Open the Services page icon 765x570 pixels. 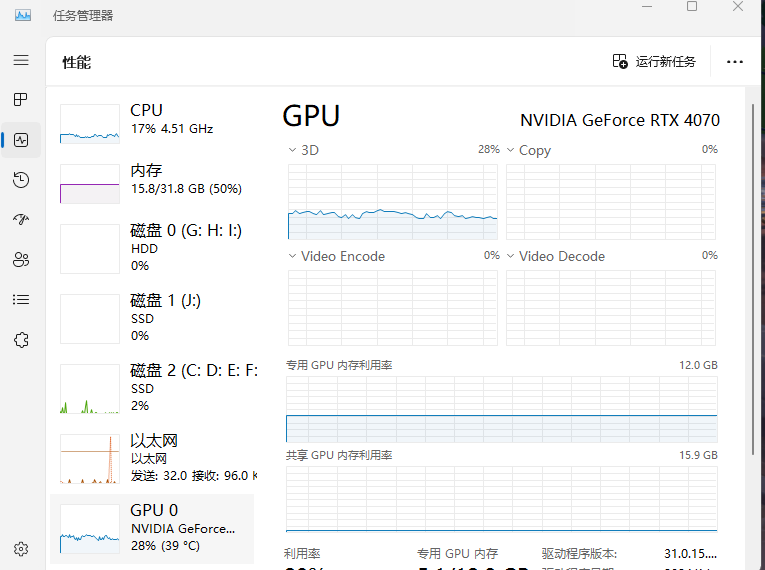point(21,340)
